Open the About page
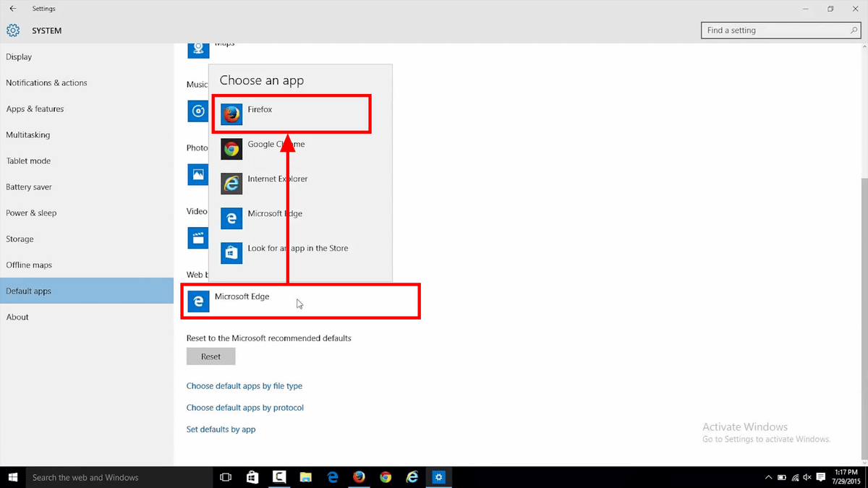 pyautogui.click(x=87, y=317)
